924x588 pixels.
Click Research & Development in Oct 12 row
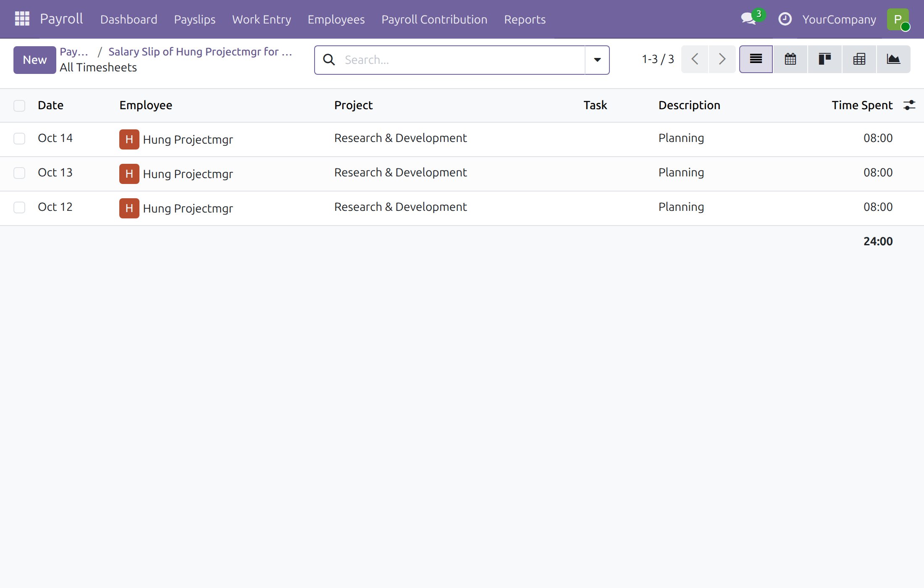tap(400, 207)
